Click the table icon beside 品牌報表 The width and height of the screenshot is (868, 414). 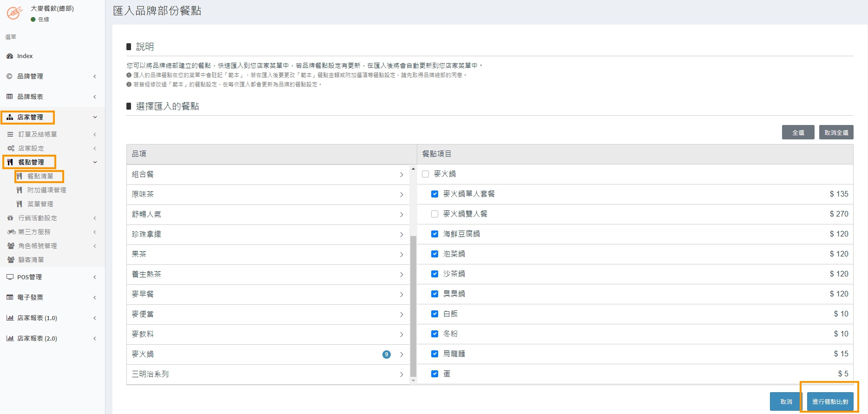pyautogui.click(x=10, y=97)
